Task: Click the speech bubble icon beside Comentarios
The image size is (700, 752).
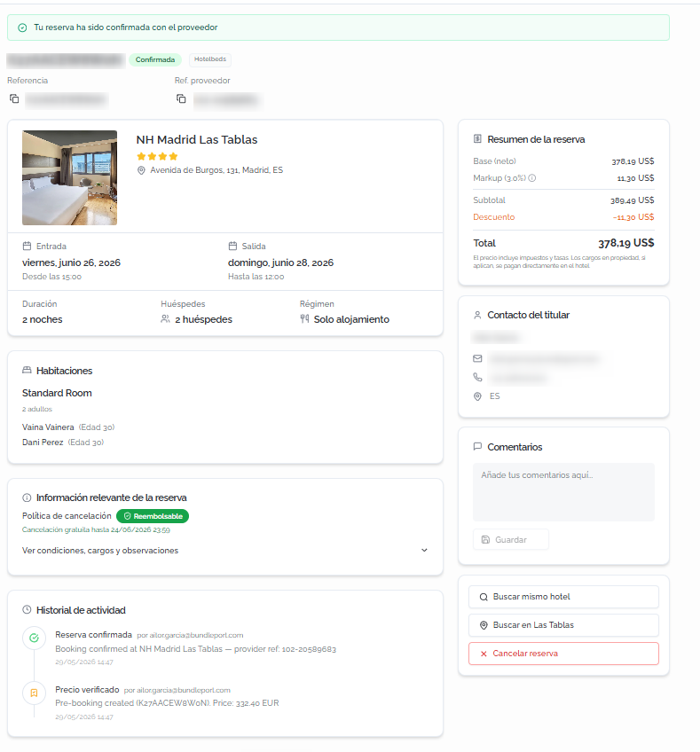Action: (x=477, y=447)
